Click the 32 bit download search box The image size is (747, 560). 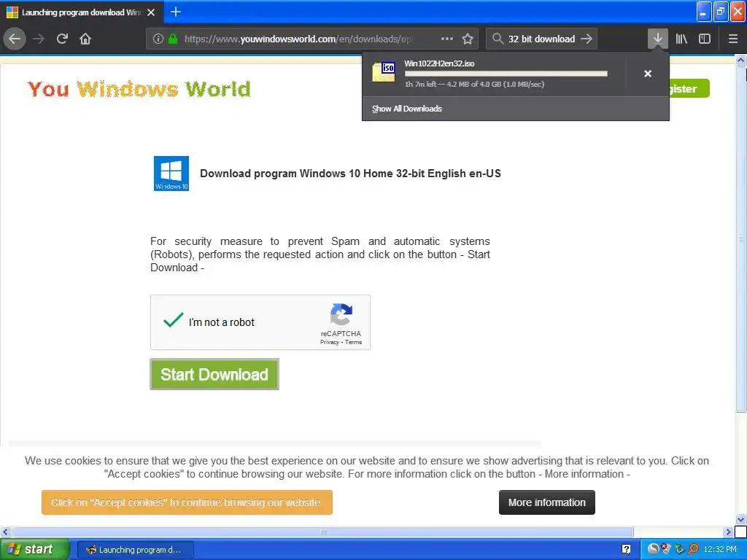tap(541, 39)
